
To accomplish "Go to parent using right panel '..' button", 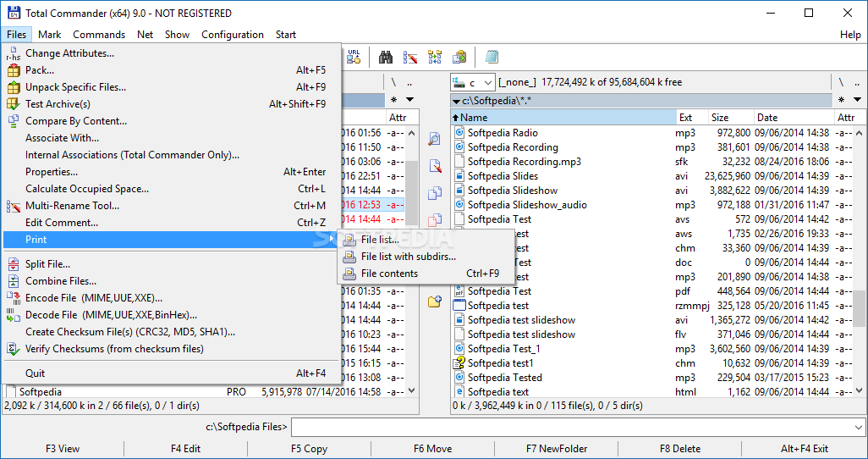I will (856, 83).
